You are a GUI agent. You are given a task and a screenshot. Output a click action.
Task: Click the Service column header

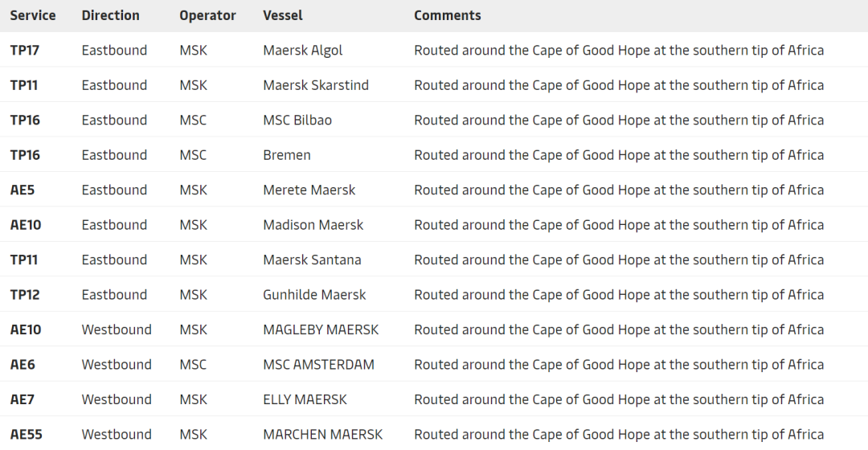pos(33,15)
